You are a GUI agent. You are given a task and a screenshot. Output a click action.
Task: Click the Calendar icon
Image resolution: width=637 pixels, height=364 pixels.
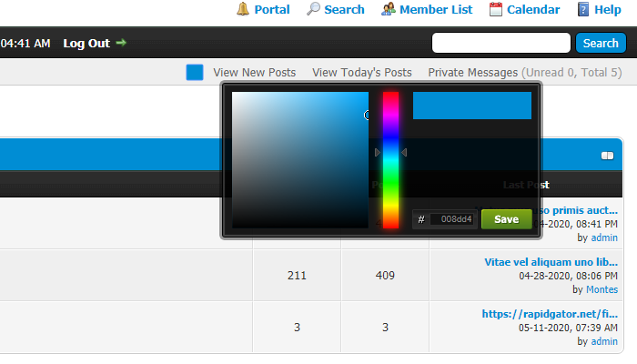(x=496, y=10)
